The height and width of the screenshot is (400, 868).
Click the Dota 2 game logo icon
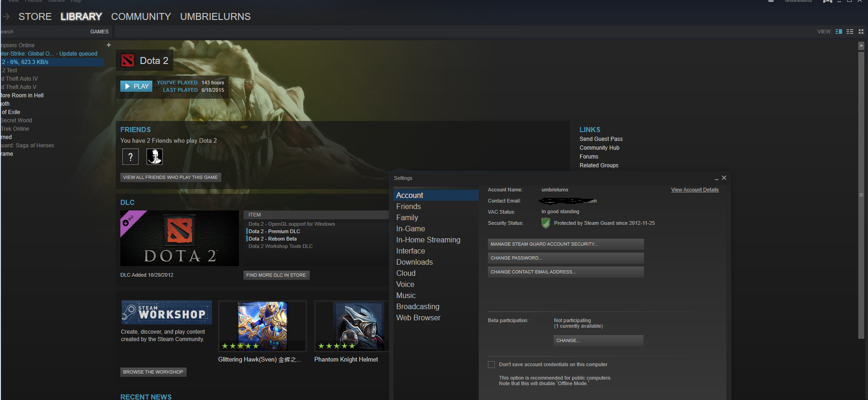click(x=128, y=60)
